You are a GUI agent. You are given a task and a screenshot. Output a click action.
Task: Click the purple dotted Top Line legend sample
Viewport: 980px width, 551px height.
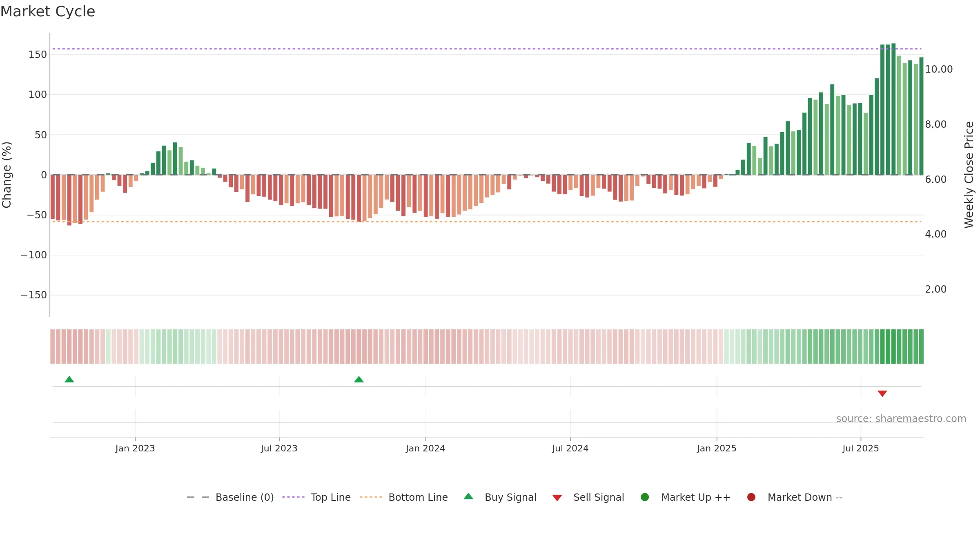[x=293, y=497]
